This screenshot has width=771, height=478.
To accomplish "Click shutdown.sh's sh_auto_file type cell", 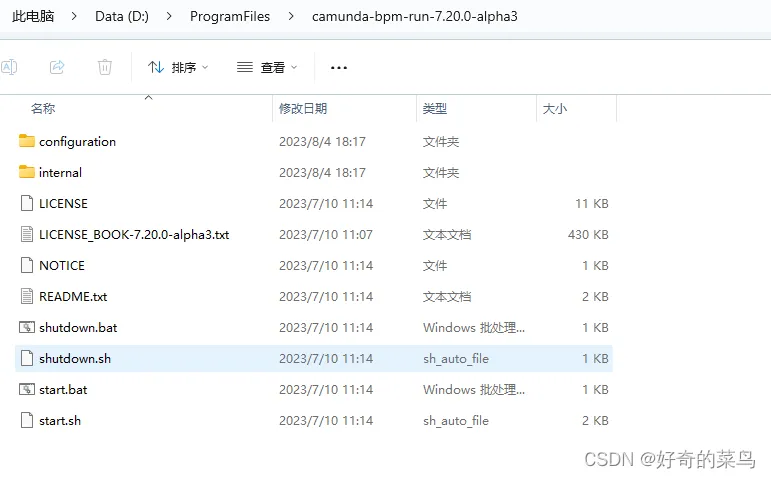I will (456, 358).
